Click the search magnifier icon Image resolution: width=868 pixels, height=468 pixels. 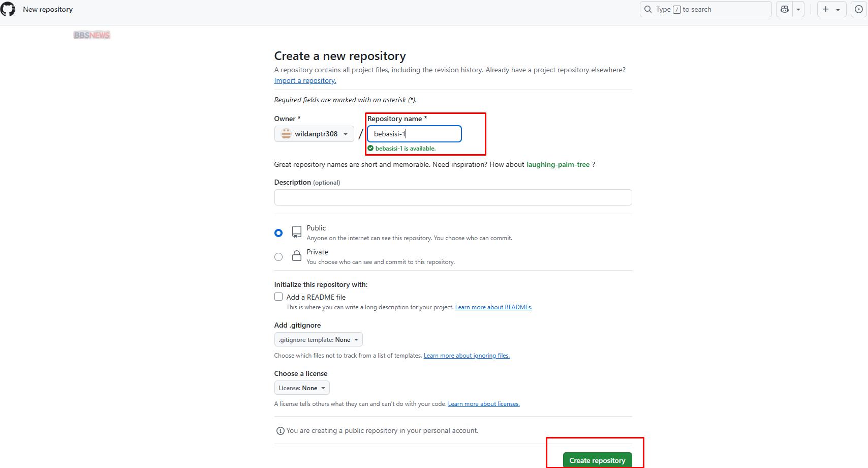click(648, 9)
